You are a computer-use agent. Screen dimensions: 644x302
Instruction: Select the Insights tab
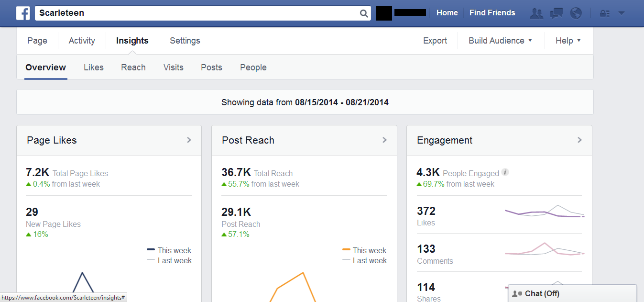click(132, 41)
